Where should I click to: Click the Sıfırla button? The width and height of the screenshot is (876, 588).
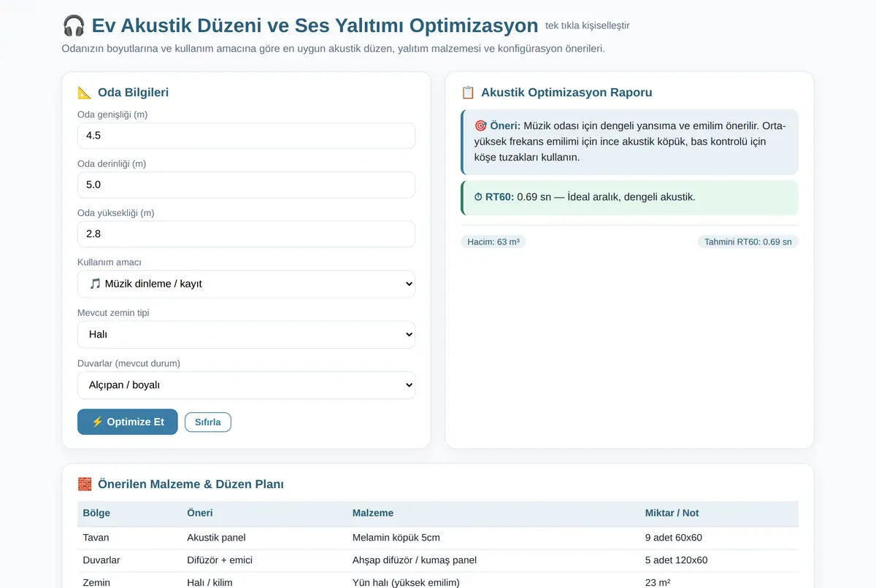tap(208, 422)
